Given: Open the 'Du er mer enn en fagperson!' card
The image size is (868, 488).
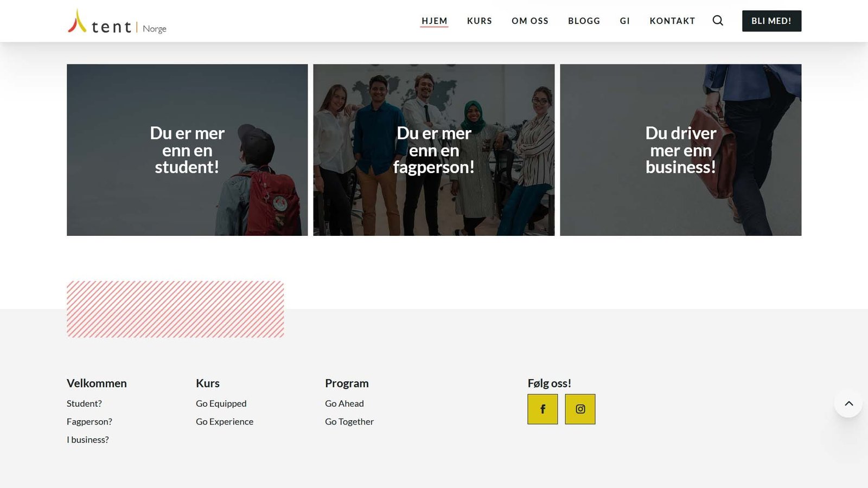Looking at the screenshot, I should 434,150.
